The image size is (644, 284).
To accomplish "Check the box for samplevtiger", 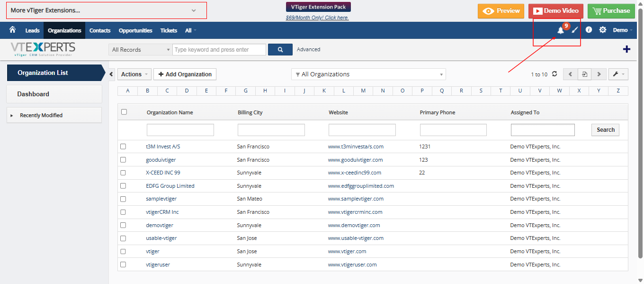I will pyautogui.click(x=123, y=199).
